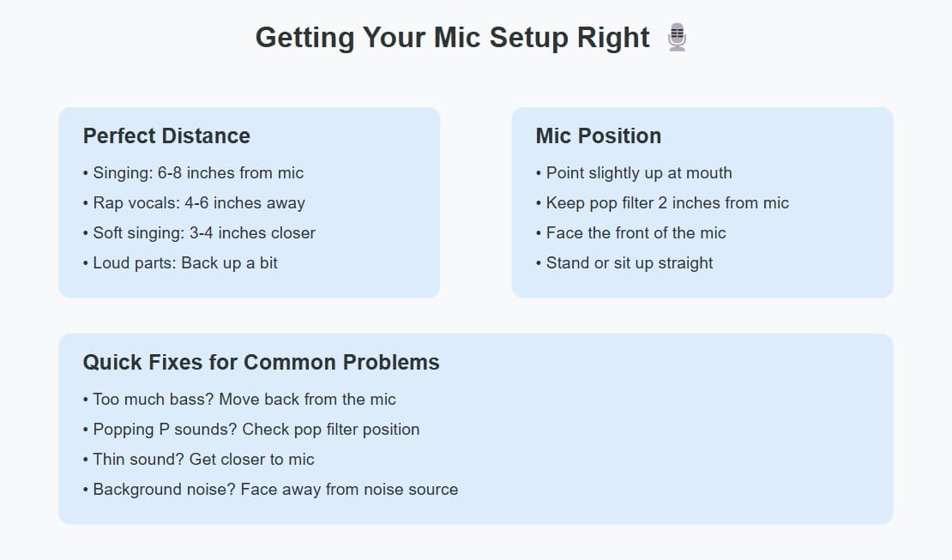Click 'Point slightly up at mouth' bullet

pos(634,173)
